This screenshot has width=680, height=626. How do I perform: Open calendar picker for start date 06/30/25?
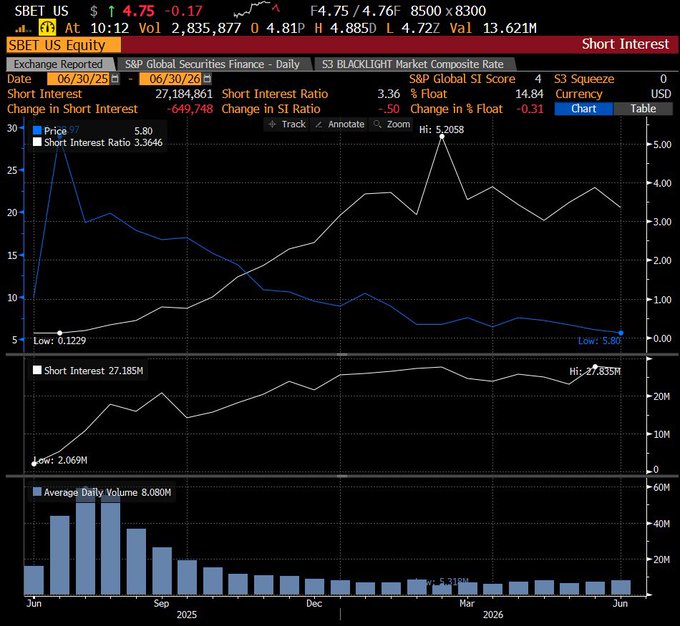click(x=115, y=79)
